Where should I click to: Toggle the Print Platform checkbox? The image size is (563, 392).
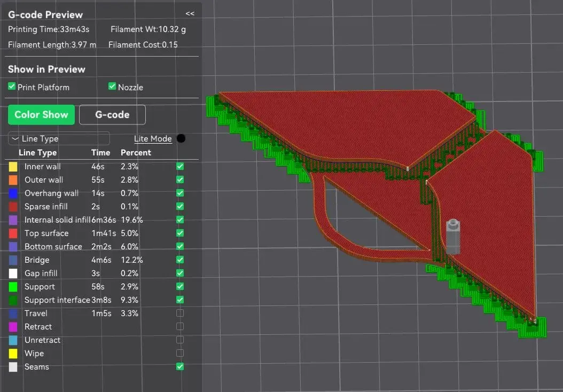point(12,87)
